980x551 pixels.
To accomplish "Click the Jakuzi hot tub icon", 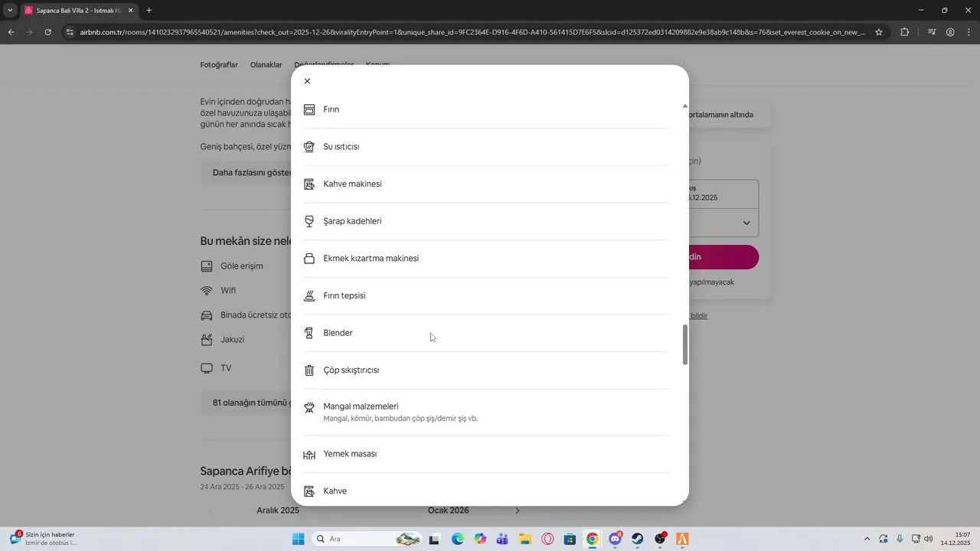I will click(207, 340).
